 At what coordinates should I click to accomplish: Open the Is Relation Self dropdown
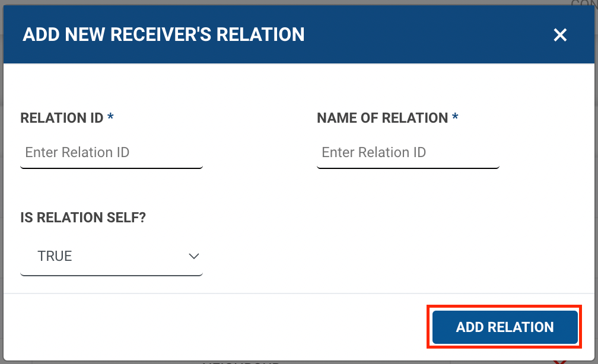(112, 257)
